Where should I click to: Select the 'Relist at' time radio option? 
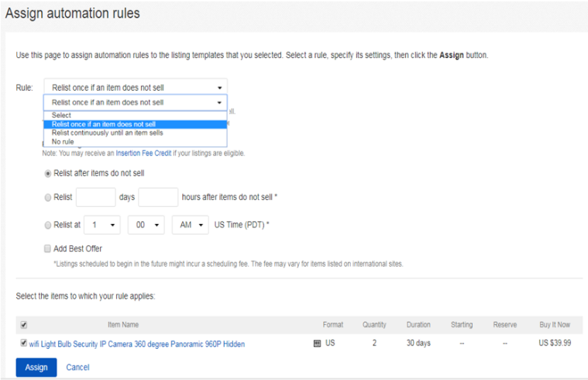(x=49, y=225)
